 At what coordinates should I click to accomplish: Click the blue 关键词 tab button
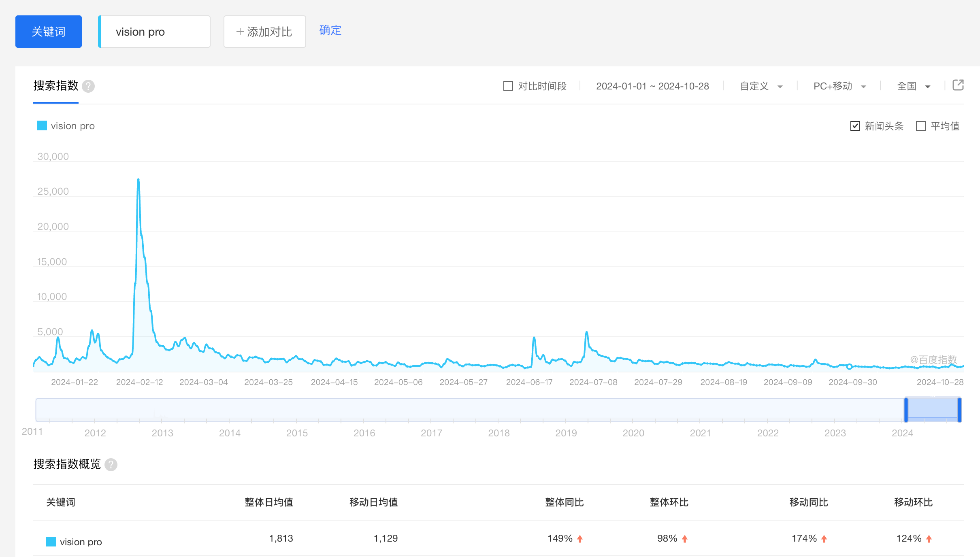(49, 32)
